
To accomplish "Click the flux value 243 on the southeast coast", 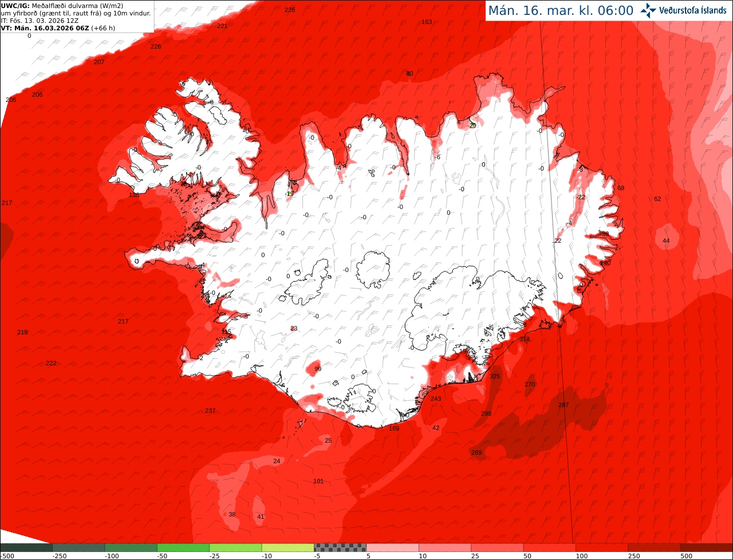I will click(436, 399).
